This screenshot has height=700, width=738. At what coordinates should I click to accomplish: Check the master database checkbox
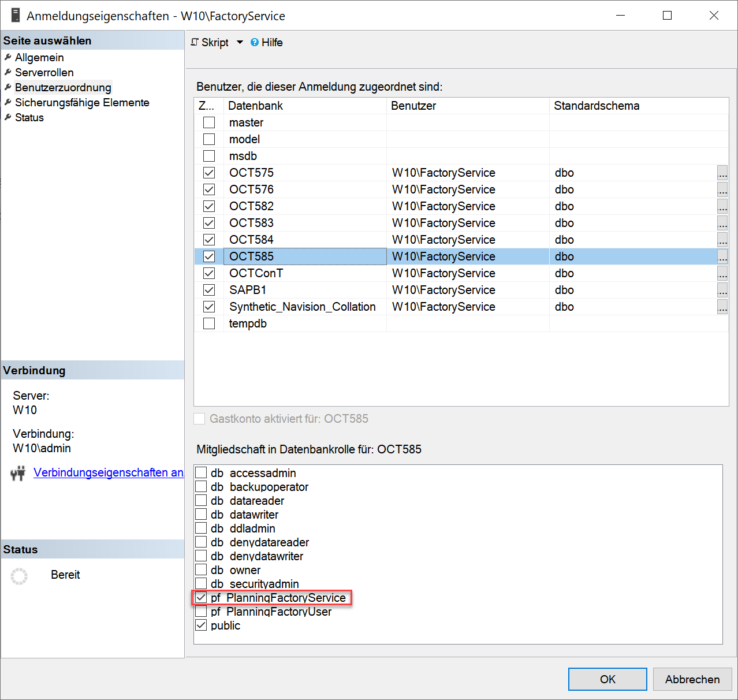pos(209,122)
